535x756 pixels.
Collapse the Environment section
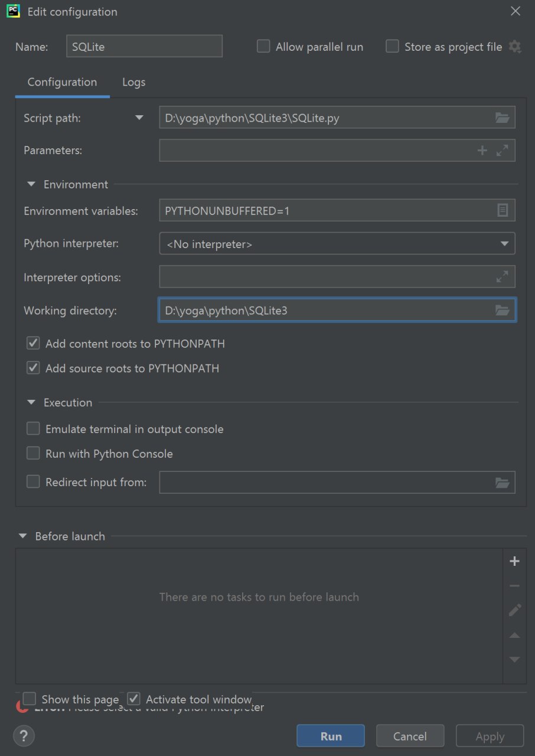coord(31,184)
